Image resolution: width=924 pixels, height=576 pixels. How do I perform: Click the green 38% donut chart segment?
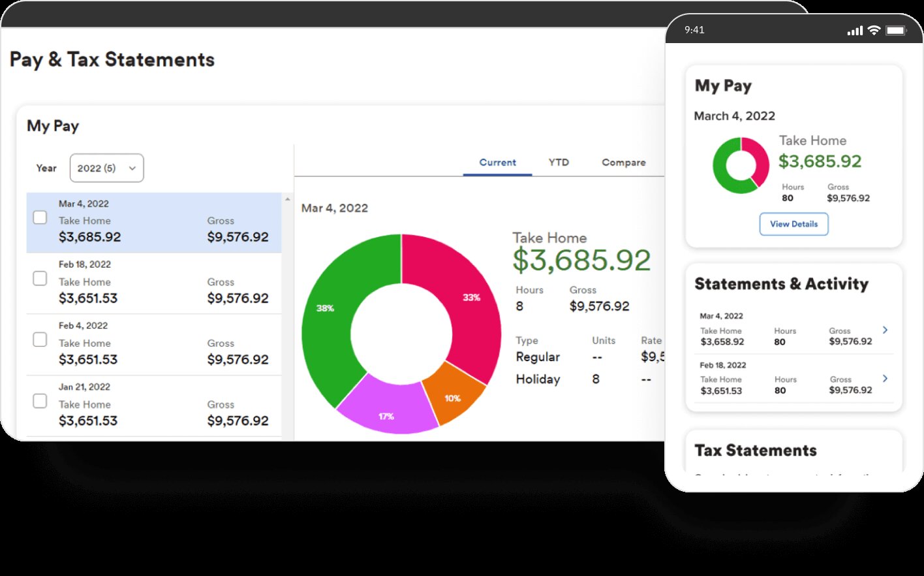coord(326,313)
